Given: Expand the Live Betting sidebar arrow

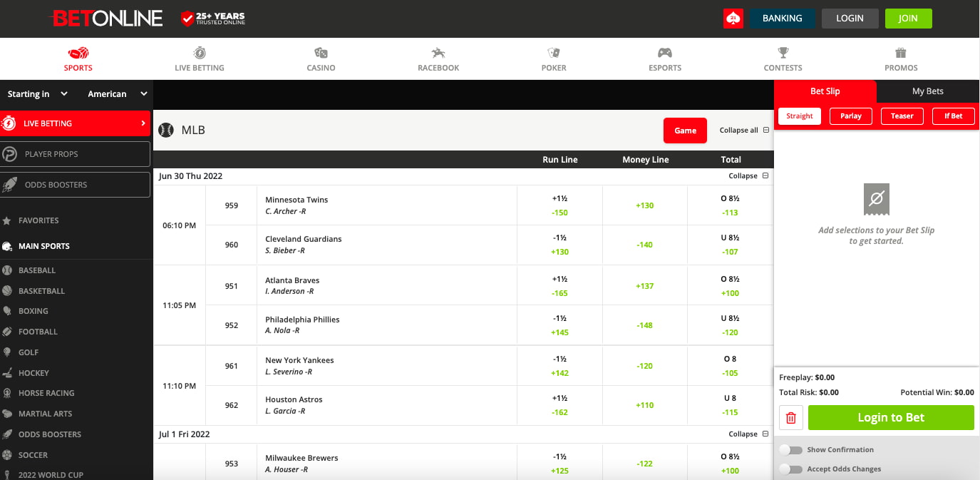Looking at the screenshot, I should (x=143, y=123).
